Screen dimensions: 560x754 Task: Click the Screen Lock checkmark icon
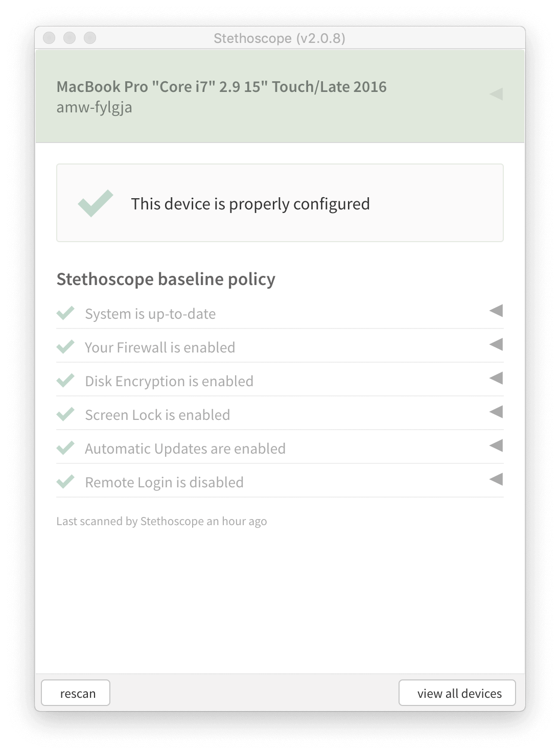[x=65, y=414]
